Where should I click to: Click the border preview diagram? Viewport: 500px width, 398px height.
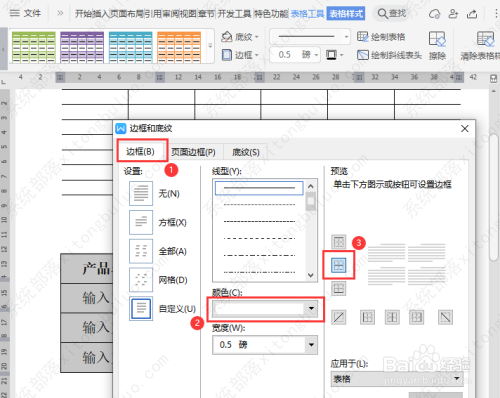pos(406,264)
